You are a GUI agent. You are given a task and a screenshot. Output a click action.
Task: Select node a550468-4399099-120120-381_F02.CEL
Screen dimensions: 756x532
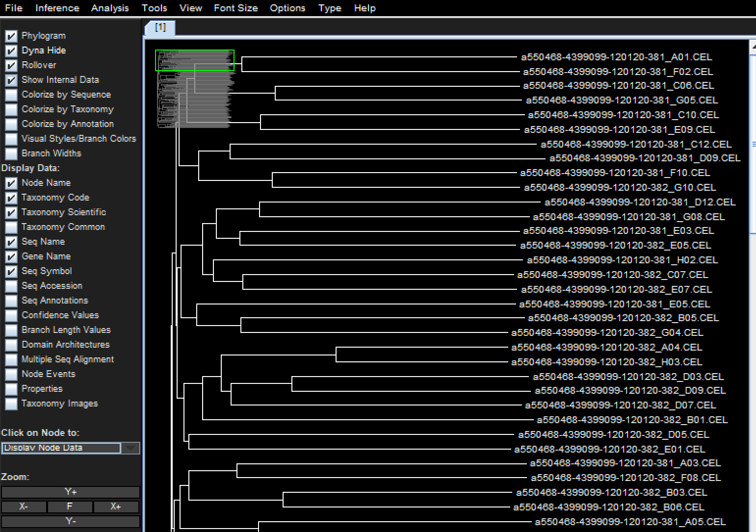click(618, 72)
